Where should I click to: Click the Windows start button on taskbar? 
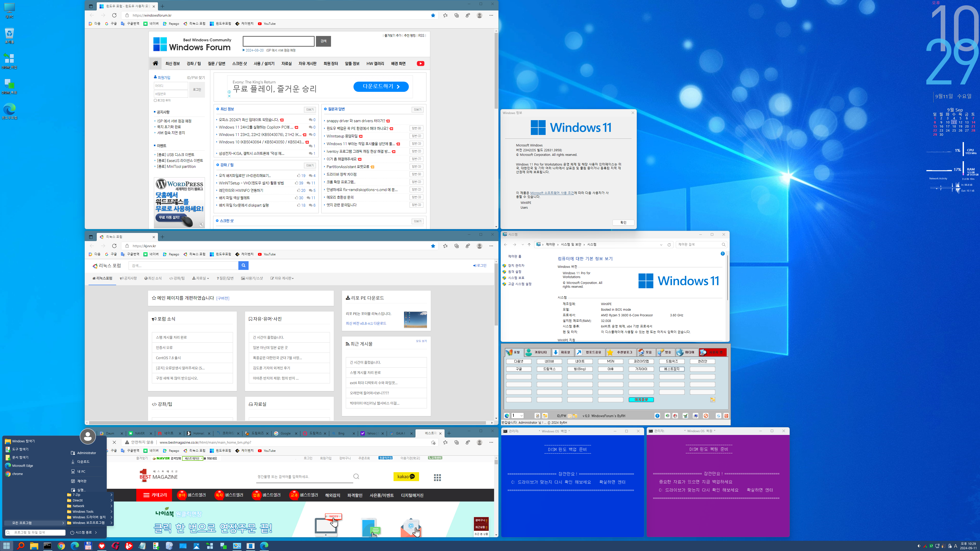(x=7, y=546)
